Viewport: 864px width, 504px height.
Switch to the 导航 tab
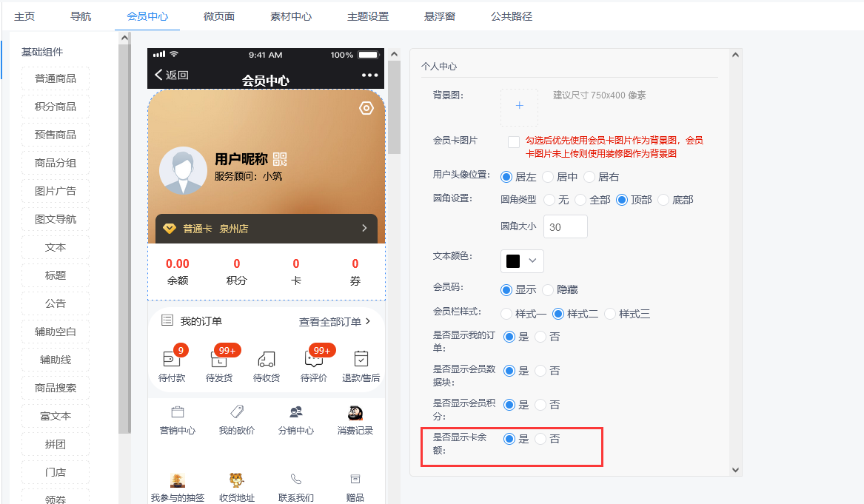81,16
